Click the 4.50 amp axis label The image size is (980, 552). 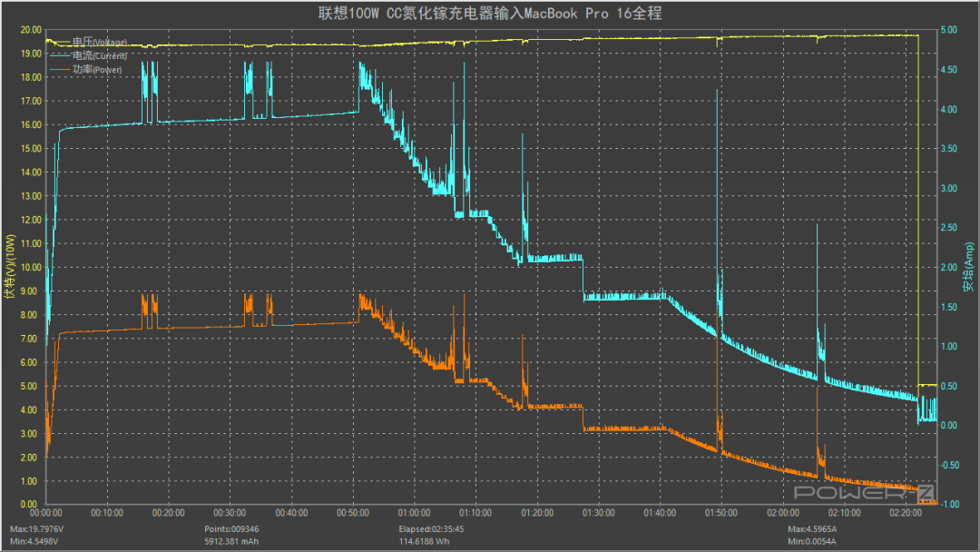point(949,69)
